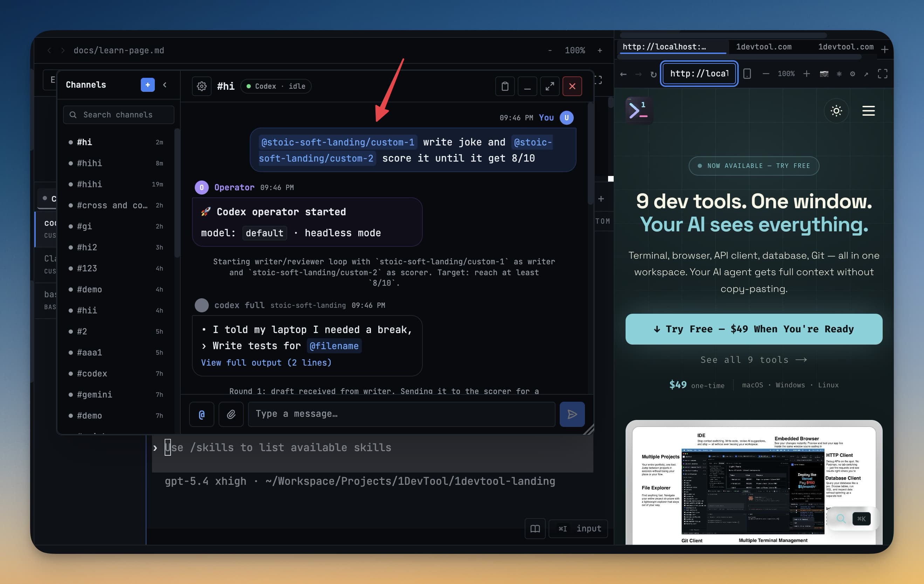Collapse the Channels sidebar
Viewport: 924px width, 584px height.
165,85
